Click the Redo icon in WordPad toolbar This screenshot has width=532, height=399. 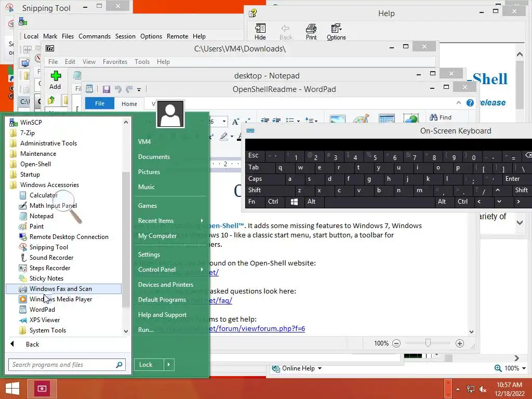pyautogui.click(x=129, y=89)
